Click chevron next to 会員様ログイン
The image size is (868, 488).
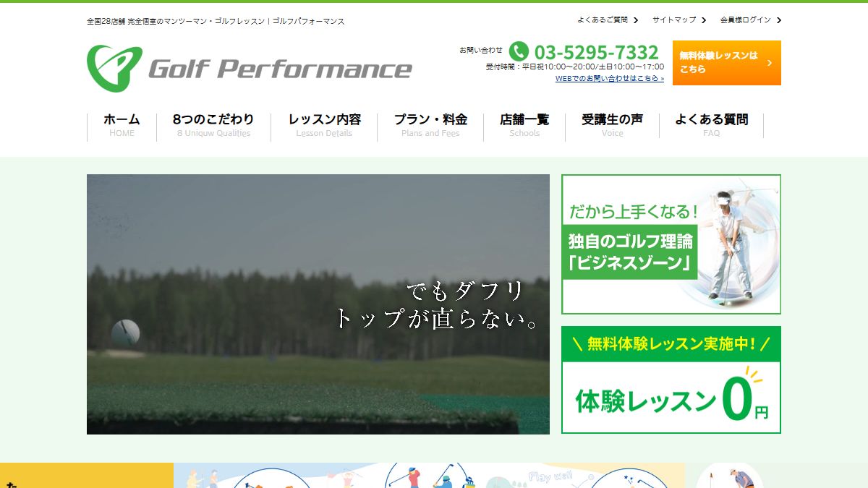coord(779,20)
